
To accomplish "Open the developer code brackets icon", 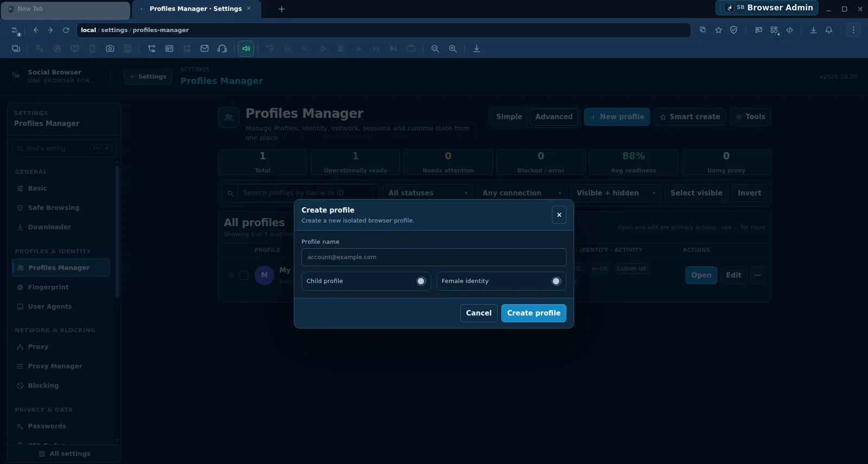I will (790, 30).
